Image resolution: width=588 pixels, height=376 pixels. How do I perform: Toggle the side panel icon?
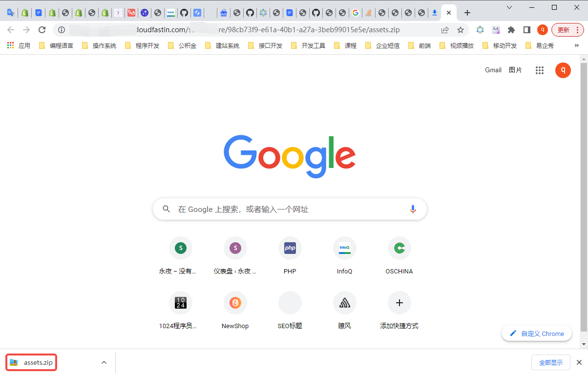(x=526, y=30)
